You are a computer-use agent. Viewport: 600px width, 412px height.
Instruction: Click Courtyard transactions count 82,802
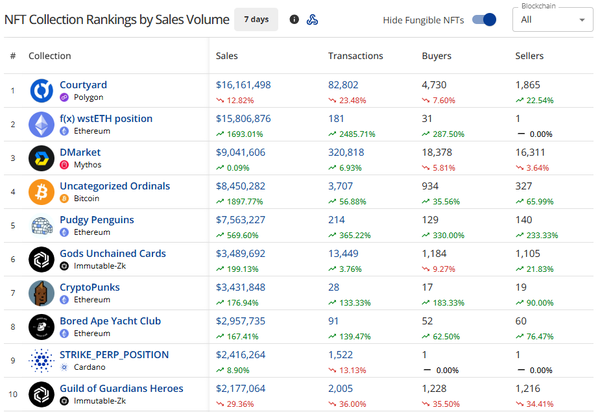[343, 85]
